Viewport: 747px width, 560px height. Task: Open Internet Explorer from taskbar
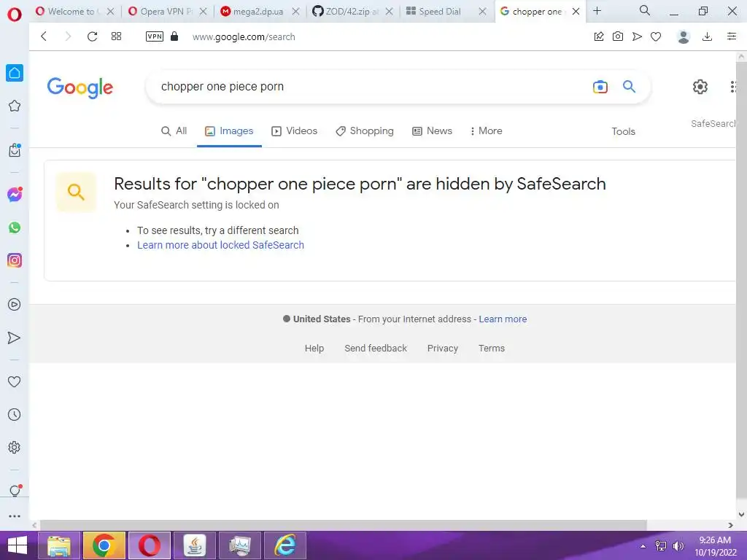[285, 545]
